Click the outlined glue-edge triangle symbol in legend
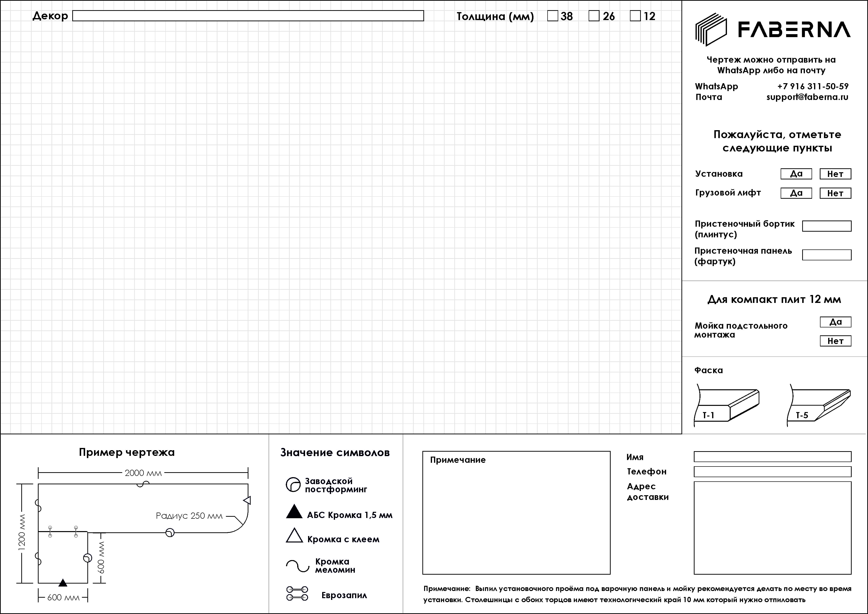Viewport: 868px width, 614px height. (294, 535)
